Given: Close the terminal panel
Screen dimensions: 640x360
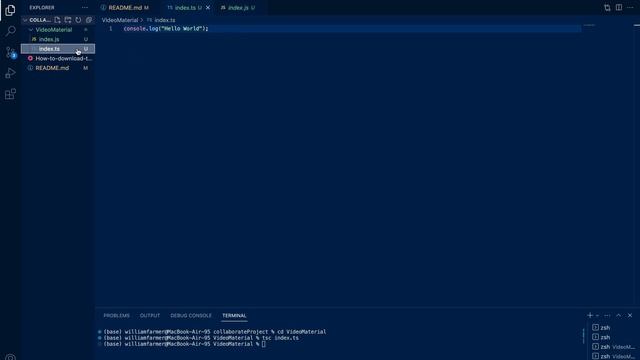Looking at the screenshot, I should 630,316.
